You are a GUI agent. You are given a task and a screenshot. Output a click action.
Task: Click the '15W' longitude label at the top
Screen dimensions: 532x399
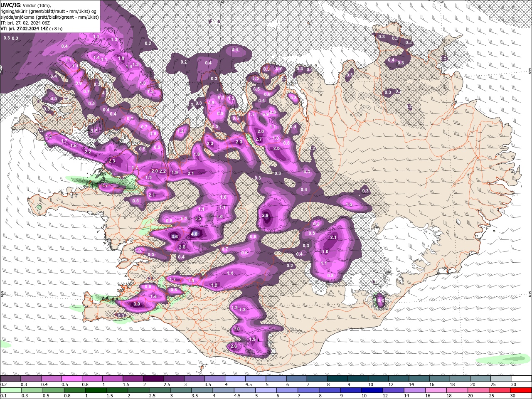pos(440,2)
